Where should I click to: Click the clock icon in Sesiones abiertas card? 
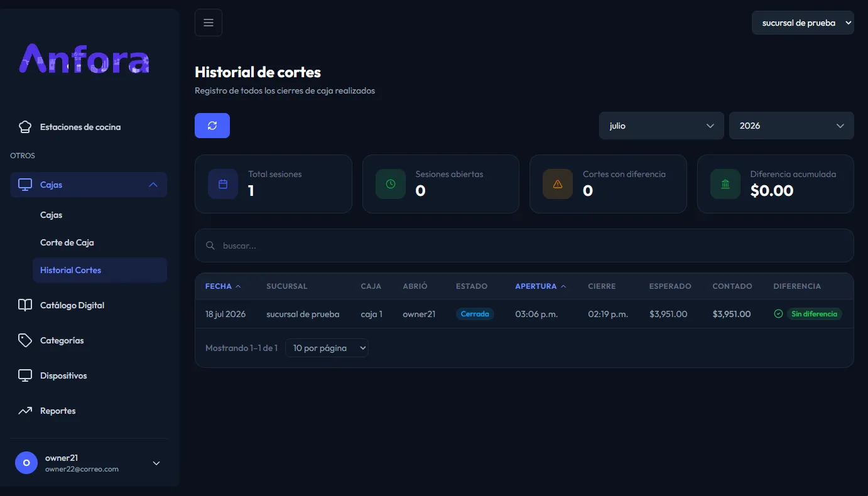point(391,184)
